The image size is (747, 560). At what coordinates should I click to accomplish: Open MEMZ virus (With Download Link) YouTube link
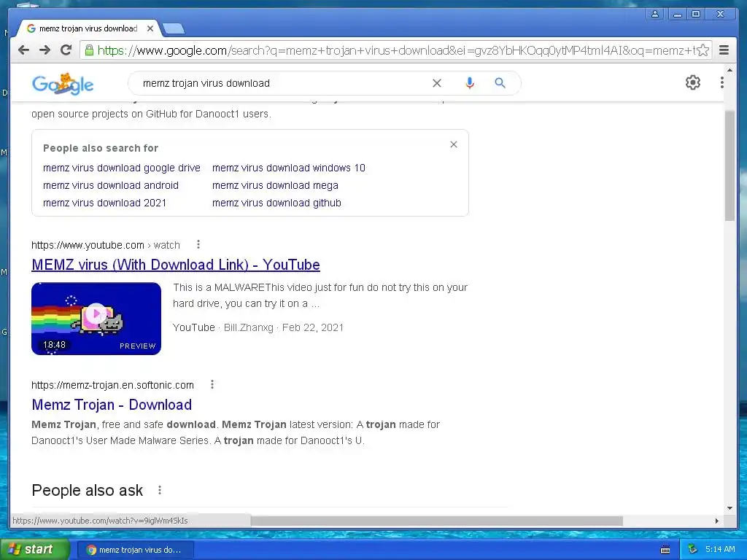(176, 265)
